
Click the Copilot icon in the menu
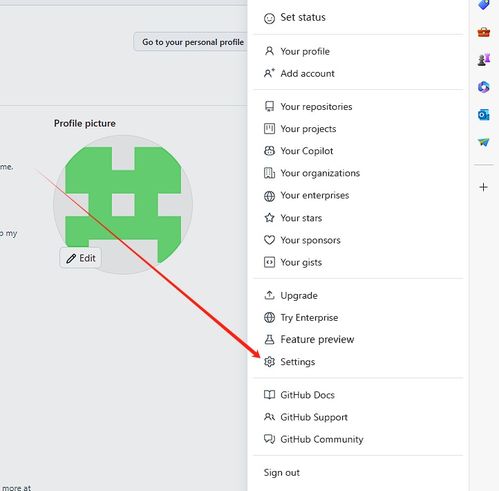269,151
